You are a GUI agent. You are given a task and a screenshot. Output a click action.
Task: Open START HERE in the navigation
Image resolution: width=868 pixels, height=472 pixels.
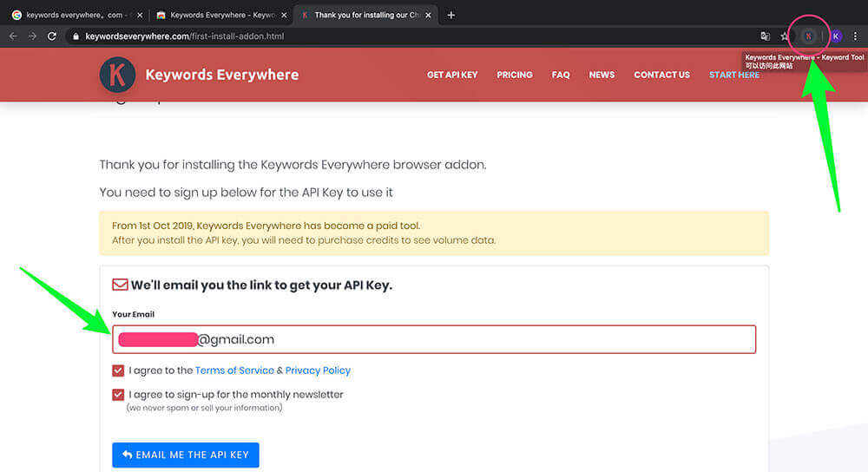[734, 75]
